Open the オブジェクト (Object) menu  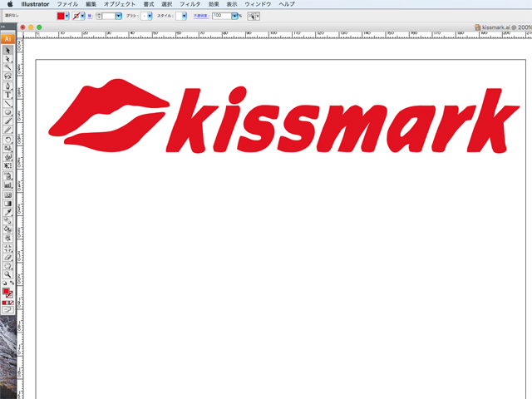[x=120, y=4]
